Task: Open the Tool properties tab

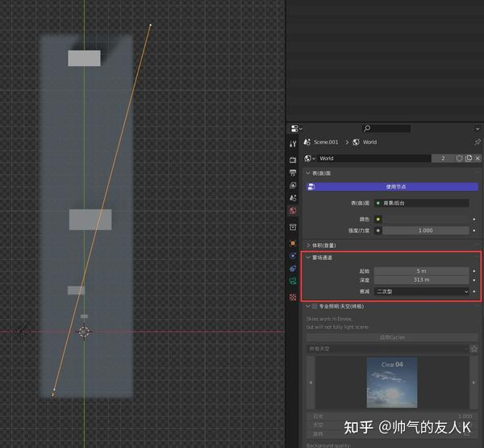Action: tap(293, 144)
